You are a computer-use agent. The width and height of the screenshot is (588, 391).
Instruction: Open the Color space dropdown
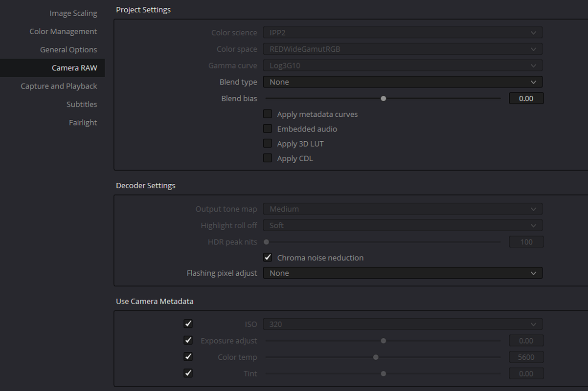403,49
